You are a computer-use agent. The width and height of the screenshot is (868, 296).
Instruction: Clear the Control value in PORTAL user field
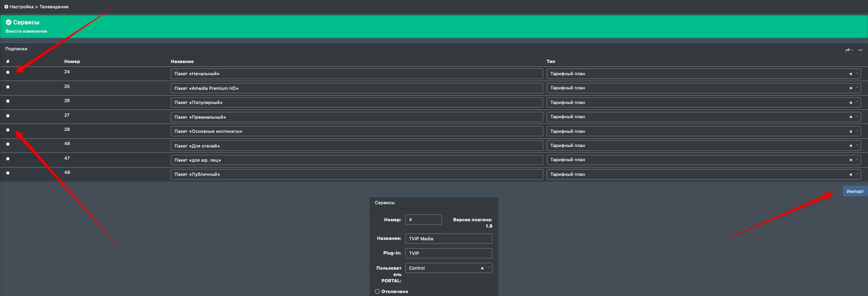point(482,269)
